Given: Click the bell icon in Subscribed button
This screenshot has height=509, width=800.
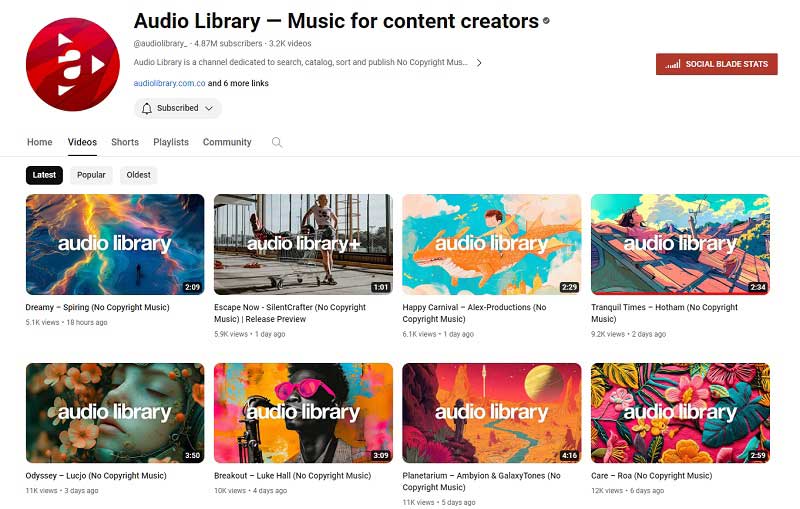Looking at the screenshot, I should [x=146, y=108].
